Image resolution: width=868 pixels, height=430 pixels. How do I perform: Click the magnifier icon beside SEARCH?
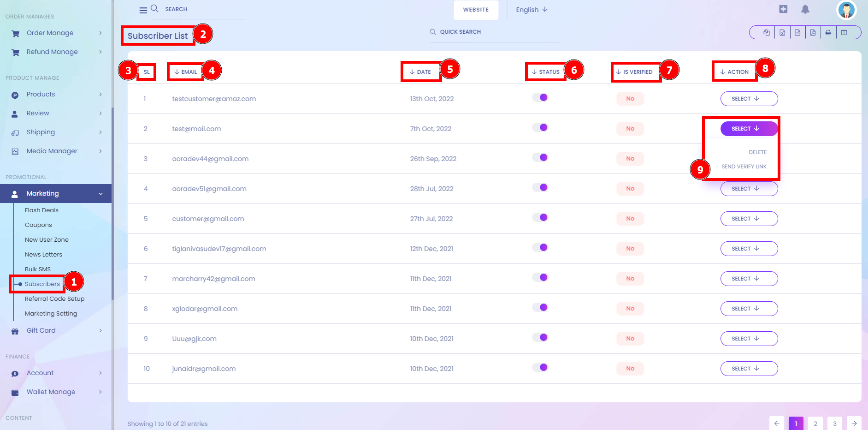pyautogui.click(x=154, y=8)
